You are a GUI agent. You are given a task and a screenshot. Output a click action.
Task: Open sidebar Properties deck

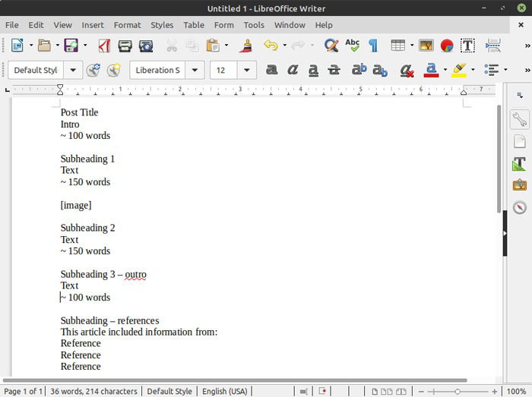click(519, 119)
